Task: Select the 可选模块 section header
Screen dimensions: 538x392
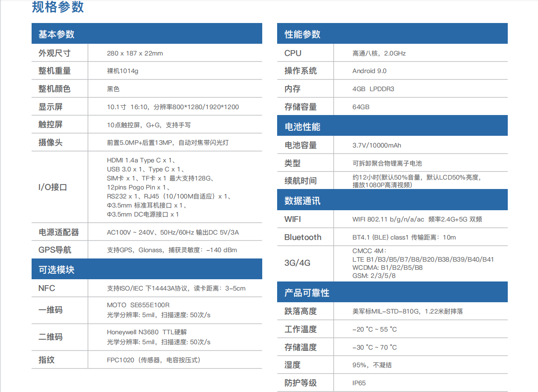Action: pyautogui.click(x=56, y=270)
